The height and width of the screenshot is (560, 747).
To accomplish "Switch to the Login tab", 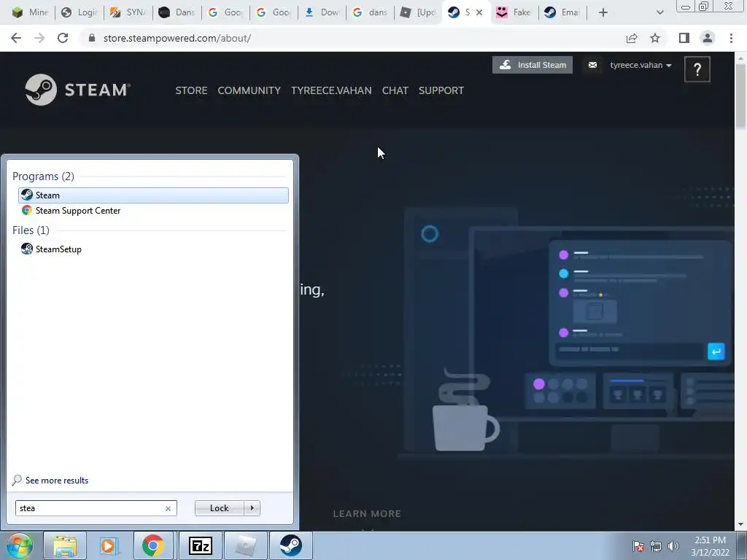I will (x=79, y=12).
